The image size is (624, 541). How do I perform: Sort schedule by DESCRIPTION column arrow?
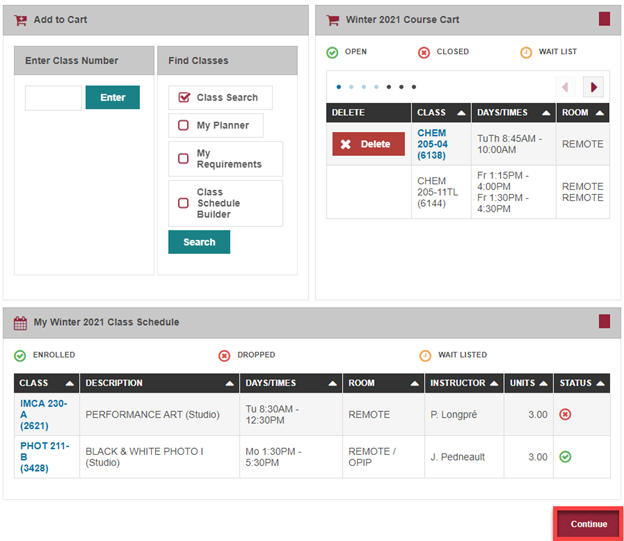pyautogui.click(x=230, y=383)
